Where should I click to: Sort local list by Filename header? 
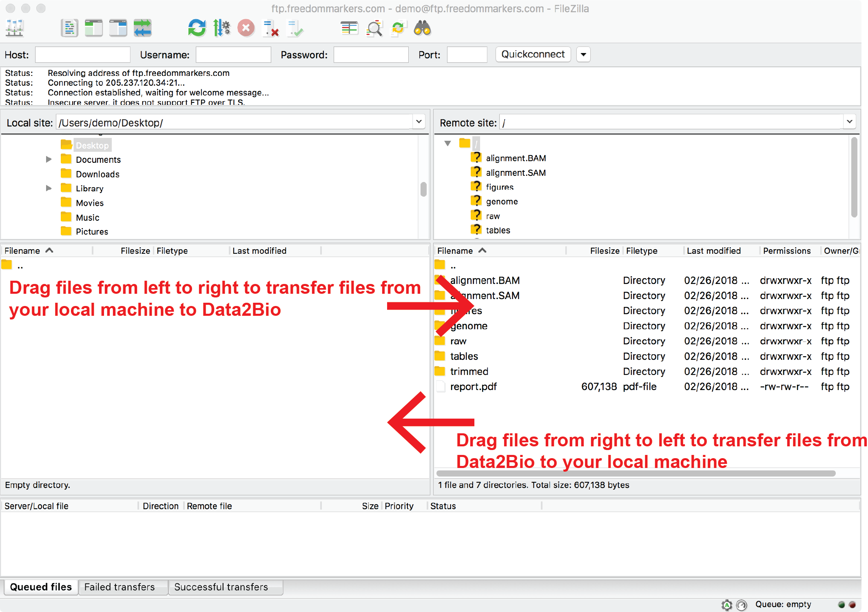[47, 251]
